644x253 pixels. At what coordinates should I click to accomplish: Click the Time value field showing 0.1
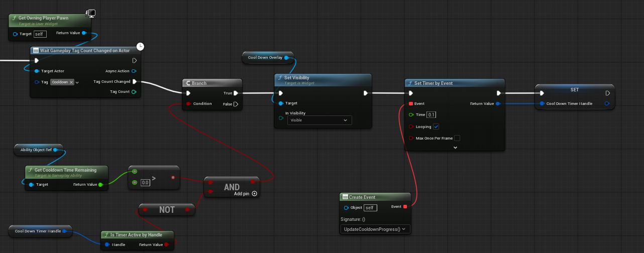(432, 115)
